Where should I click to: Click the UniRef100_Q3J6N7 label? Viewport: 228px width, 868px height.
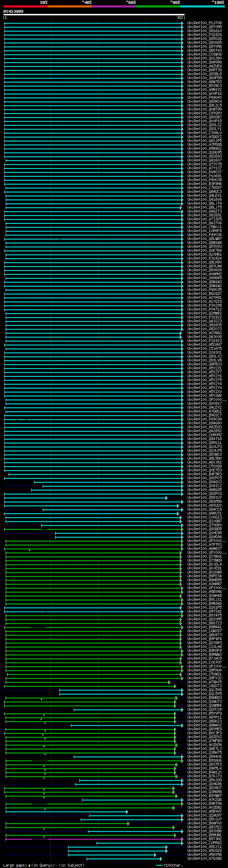204,521
